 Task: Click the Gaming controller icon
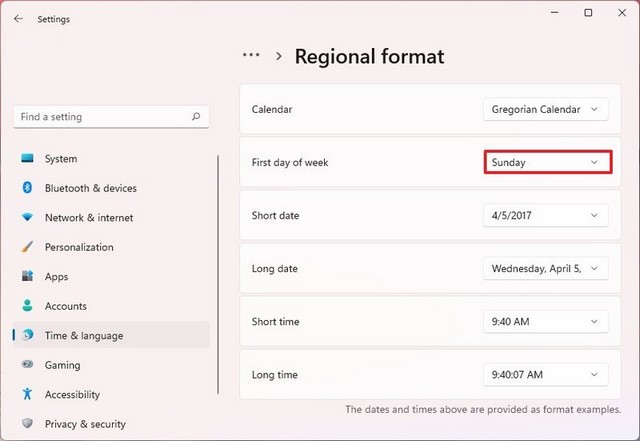(x=27, y=364)
